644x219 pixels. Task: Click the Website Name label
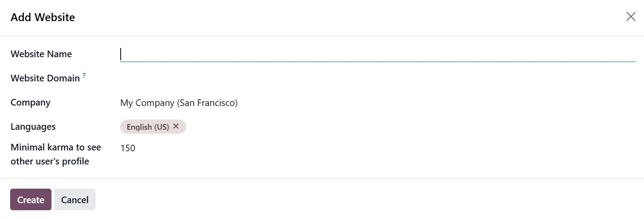click(41, 54)
